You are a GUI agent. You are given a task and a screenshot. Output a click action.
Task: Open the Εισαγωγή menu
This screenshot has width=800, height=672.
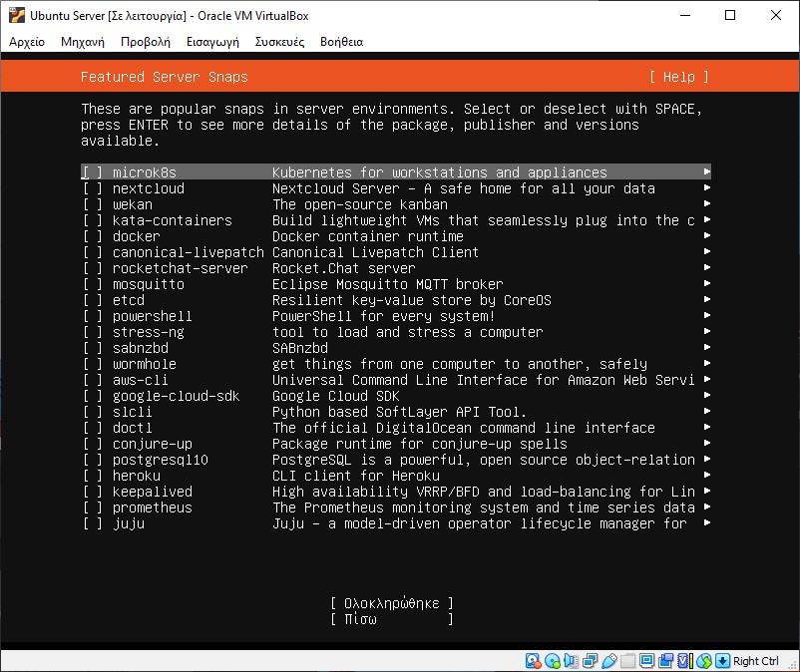(212, 42)
